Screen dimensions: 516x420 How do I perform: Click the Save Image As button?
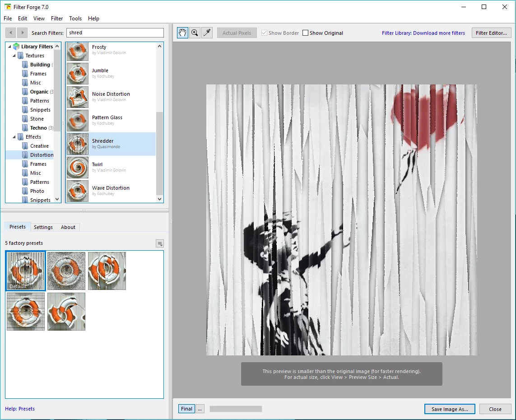[450, 409]
